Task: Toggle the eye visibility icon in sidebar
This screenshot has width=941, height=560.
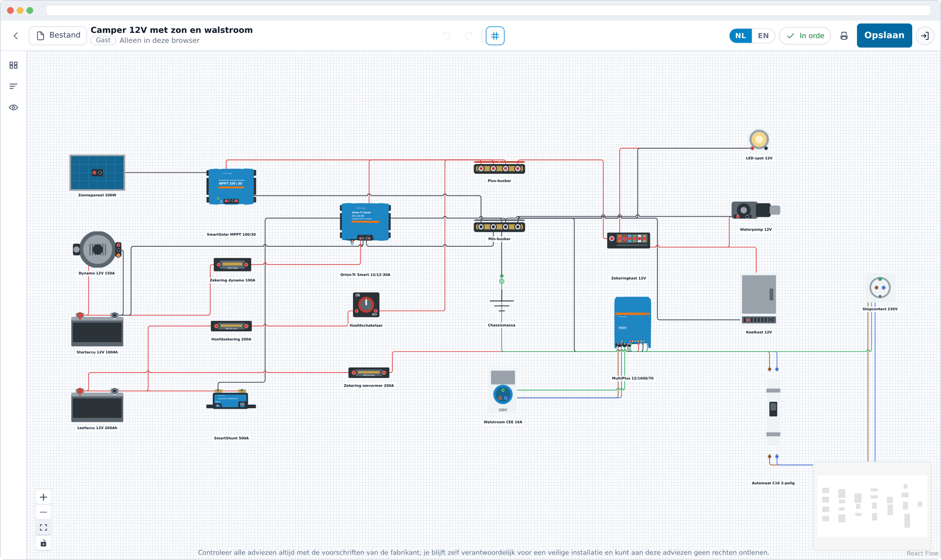Action: tap(14, 108)
